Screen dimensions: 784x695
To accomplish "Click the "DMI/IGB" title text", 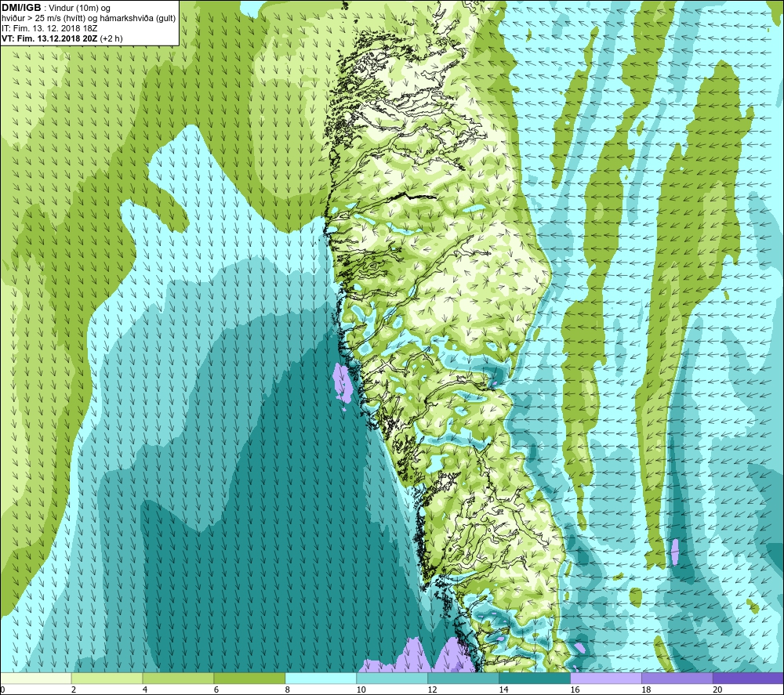I will click(21, 8).
